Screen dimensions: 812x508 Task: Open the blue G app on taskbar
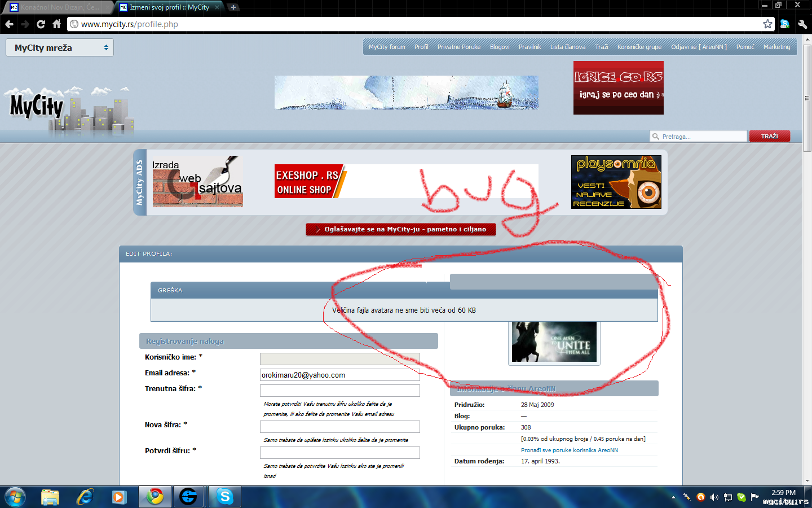click(189, 497)
